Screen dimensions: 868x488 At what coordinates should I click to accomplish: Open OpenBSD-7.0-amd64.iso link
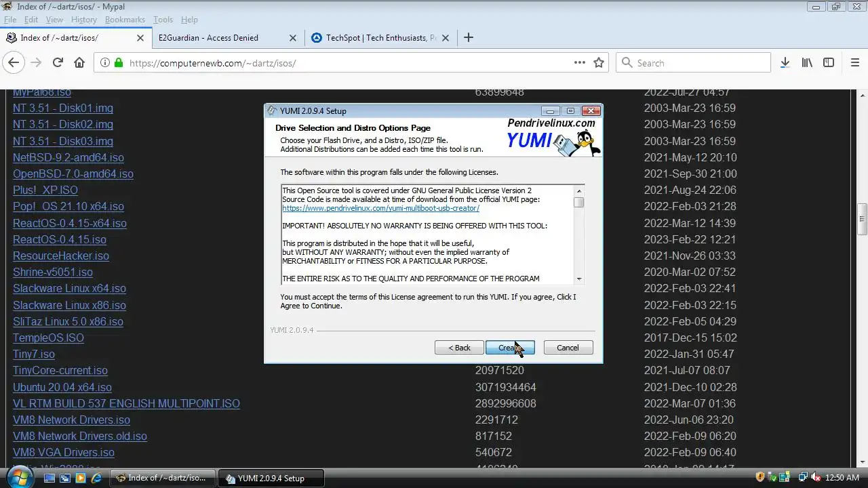(73, 174)
